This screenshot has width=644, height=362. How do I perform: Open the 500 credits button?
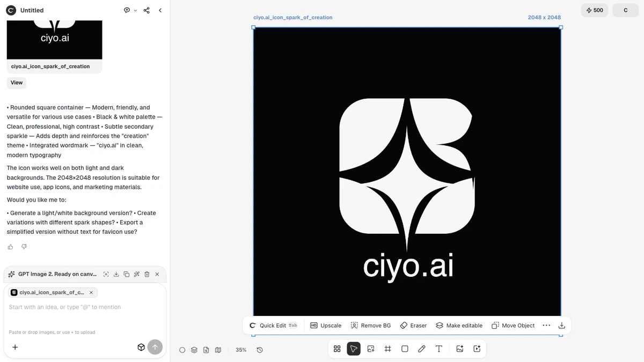pos(595,10)
